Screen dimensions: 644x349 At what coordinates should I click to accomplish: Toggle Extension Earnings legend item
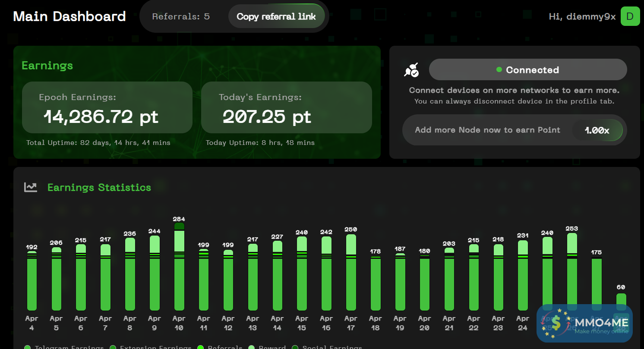[155, 347]
